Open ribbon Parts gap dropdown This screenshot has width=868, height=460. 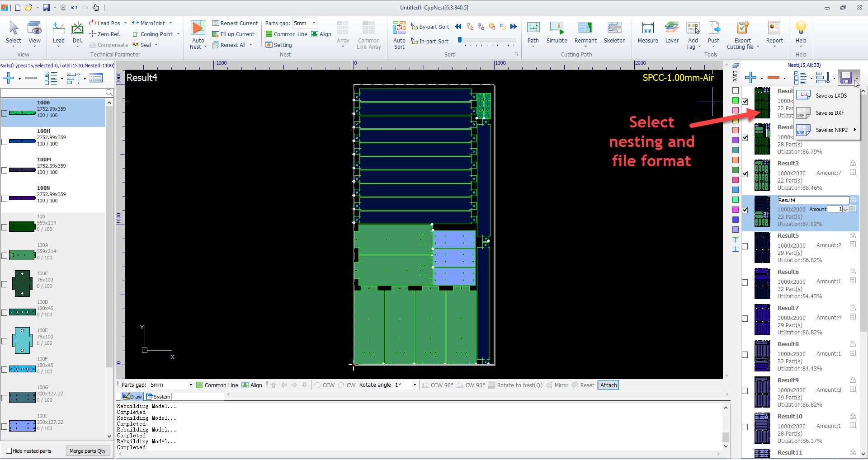point(314,23)
